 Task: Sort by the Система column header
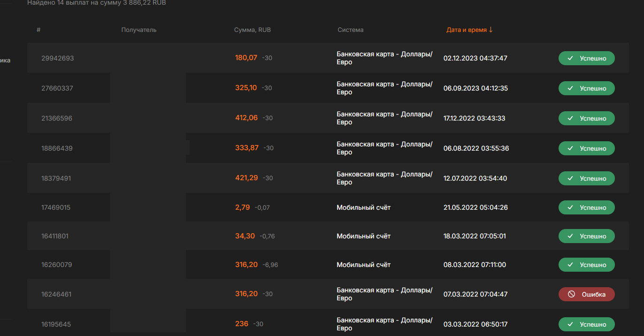point(350,30)
